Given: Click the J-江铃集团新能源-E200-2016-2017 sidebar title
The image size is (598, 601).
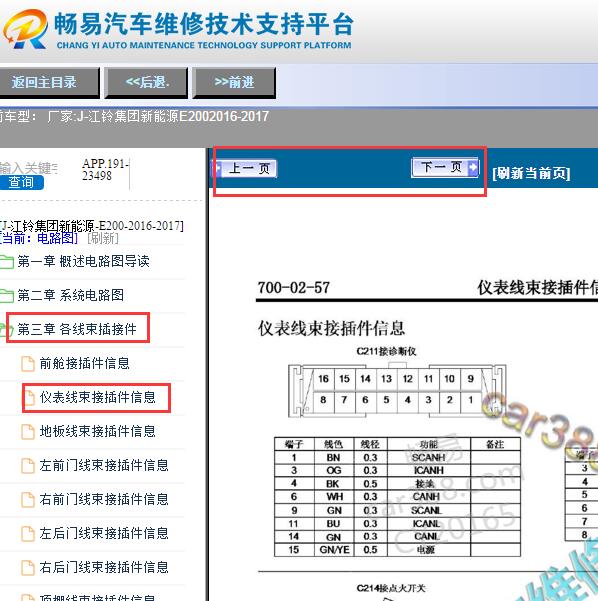Looking at the screenshot, I should click(92, 225).
